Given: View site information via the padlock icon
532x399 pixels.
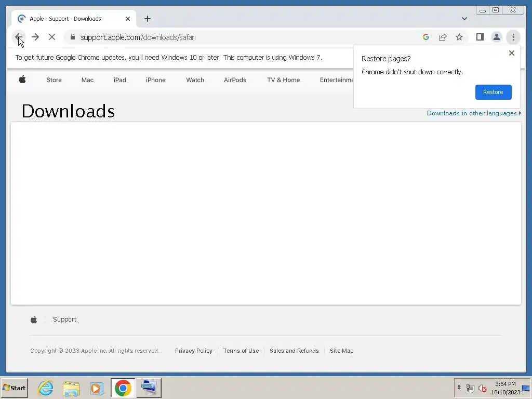Looking at the screenshot, I should [x=72, y=37].
